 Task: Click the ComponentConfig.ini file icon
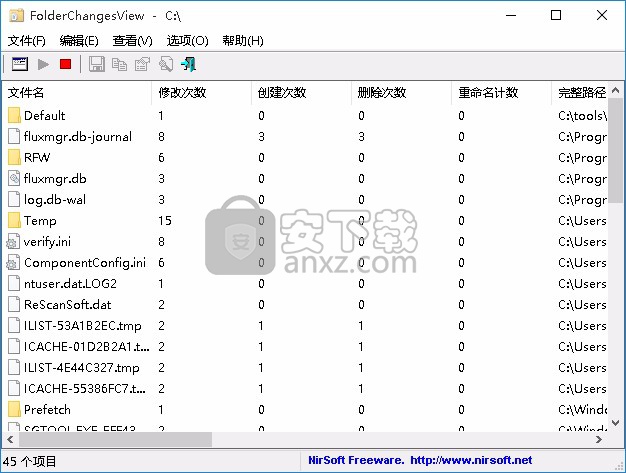(13, 262)
